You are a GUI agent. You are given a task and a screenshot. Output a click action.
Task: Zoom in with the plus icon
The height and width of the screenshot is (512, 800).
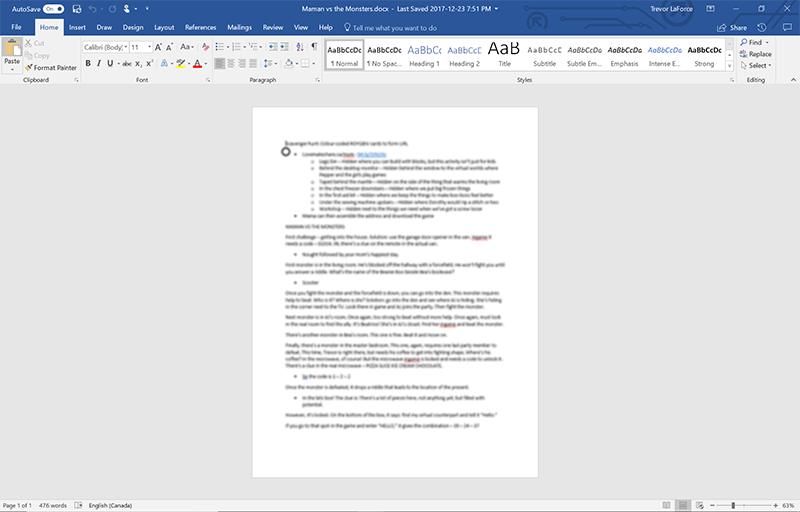[x=776, y=505]
